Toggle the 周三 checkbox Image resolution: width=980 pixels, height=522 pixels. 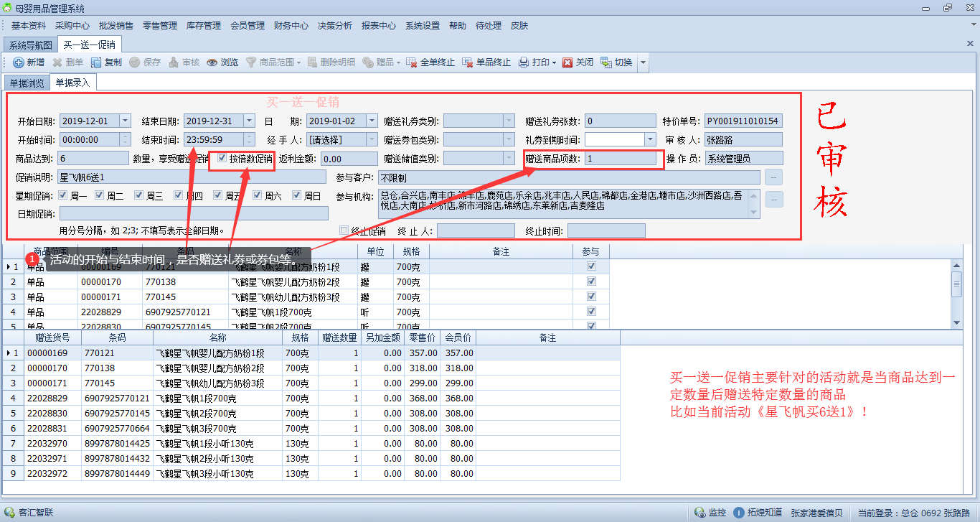tap(139, 195)
